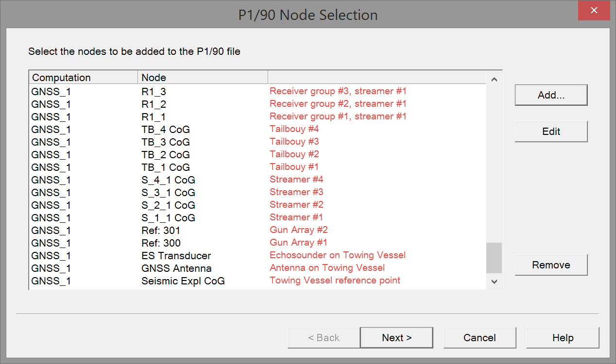Select the TB_4 CoG tailbouy row
The width and height of the screenshot is (616, 364).
click(x=166, y=129)
